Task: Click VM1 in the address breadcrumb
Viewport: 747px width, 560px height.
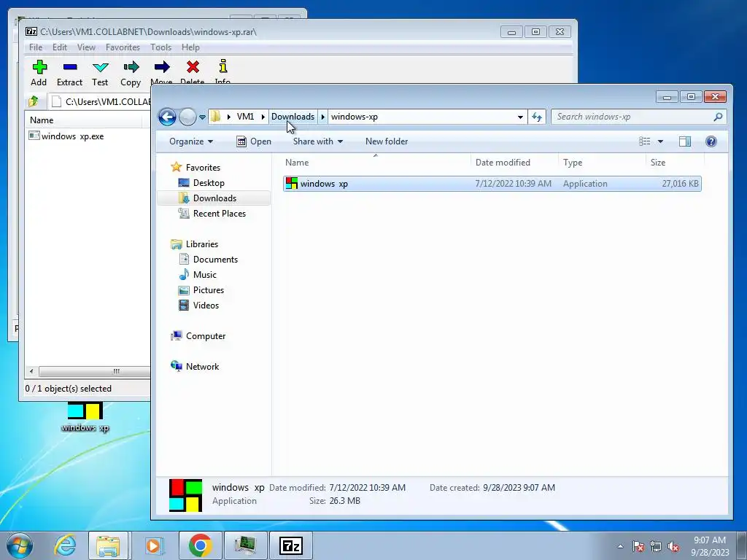Action: [245, 117]
